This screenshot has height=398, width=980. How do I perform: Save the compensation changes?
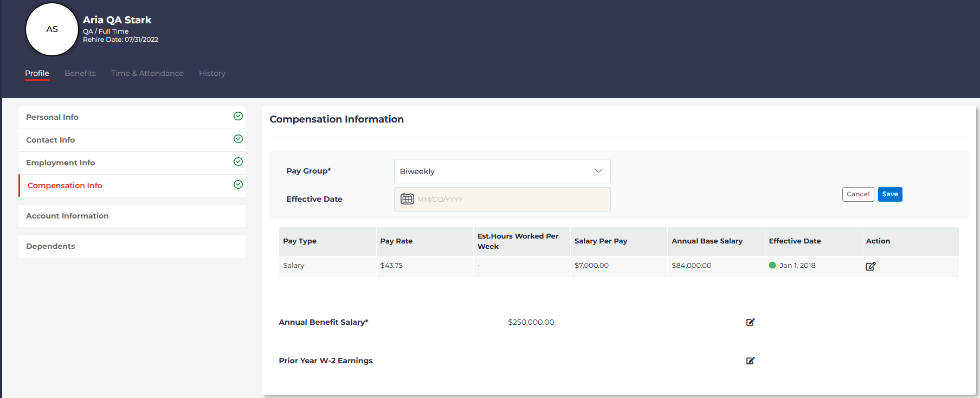click(889, 194)
